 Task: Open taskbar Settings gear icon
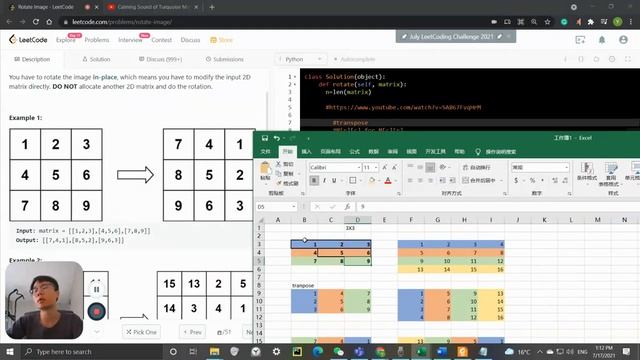(276, 351)
